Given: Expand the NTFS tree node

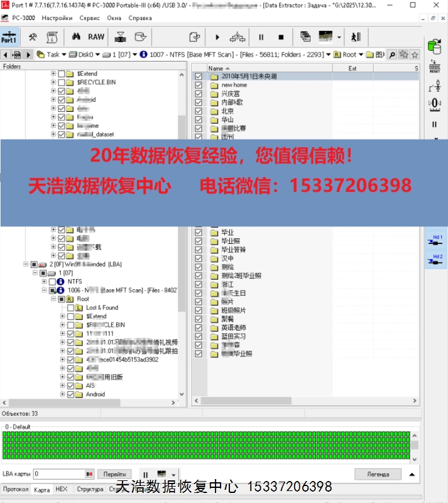Looking at the screenshot, I should pyautogui.click(x=45, y=282).
